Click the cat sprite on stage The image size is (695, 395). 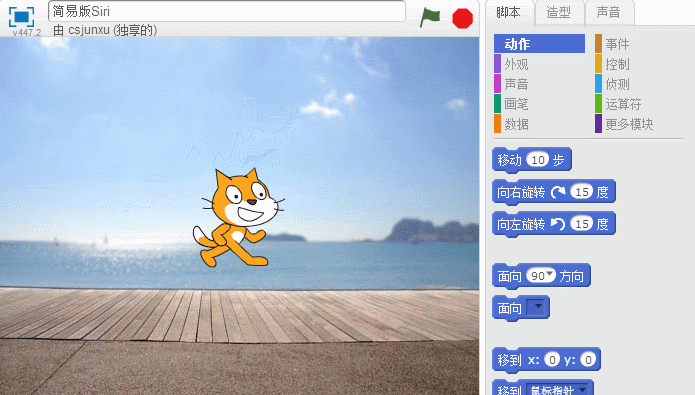pyautogui.click(x=238, y=217)
